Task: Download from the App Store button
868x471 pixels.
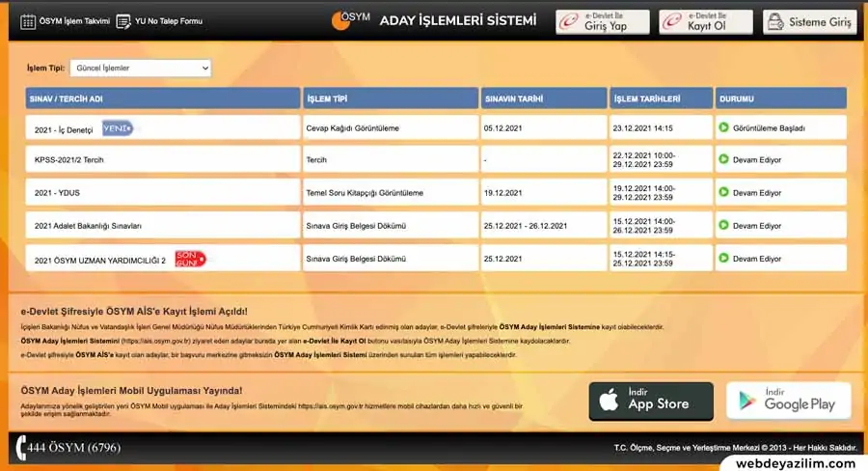Action: 651,402
